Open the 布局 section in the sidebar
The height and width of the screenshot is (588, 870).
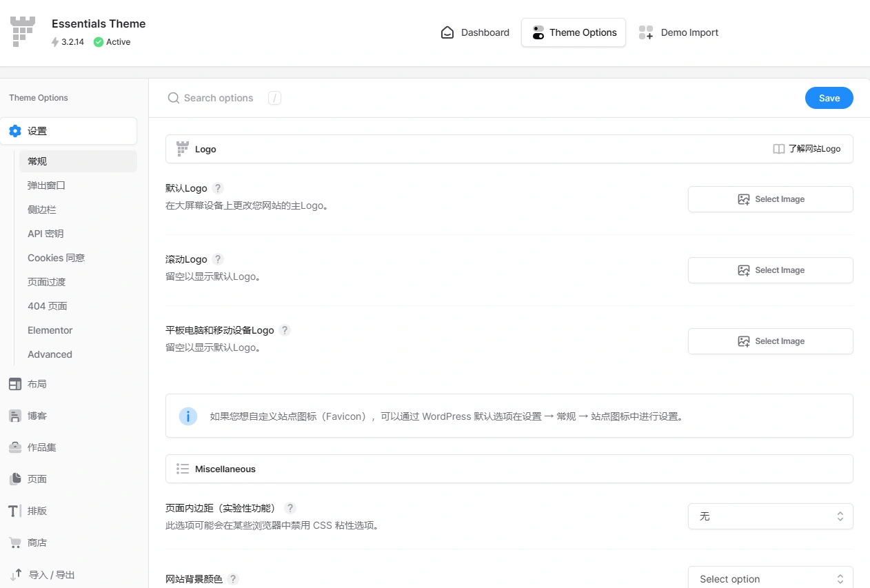click(37, 384)
